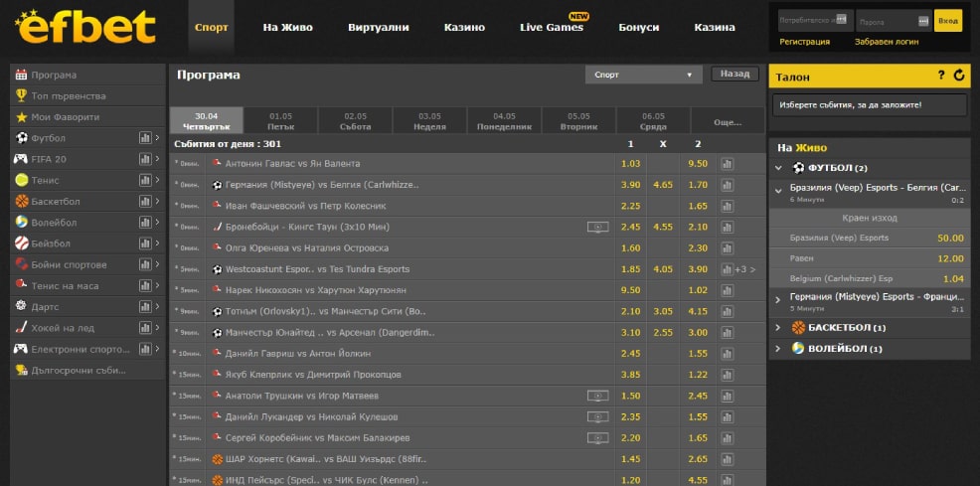The image size is (980, 486).
Task: Select the 02.05 Събота date tab
Action: tap(355, 121)
